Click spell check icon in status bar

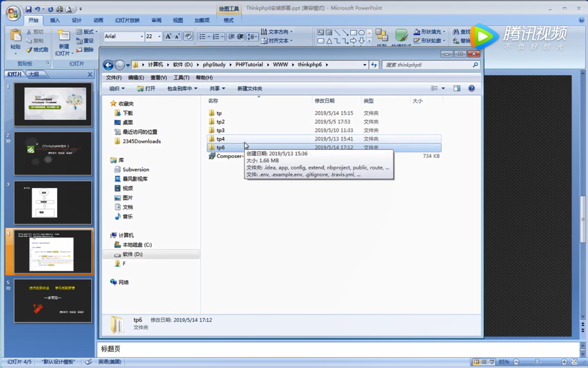pos(89,362)
